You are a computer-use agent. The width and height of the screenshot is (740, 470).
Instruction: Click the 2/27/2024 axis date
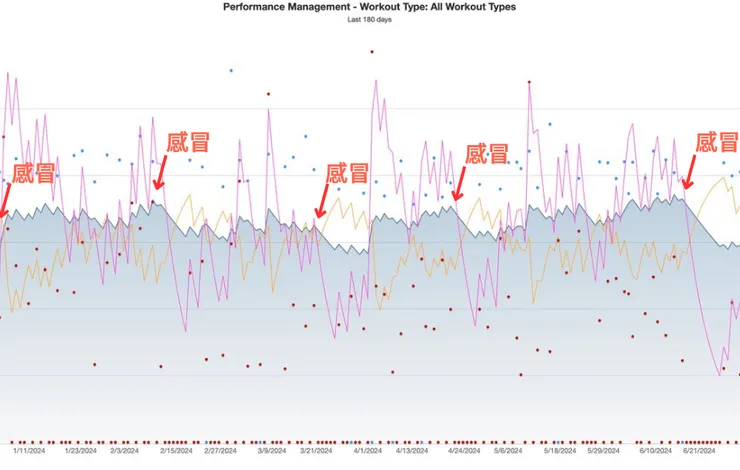[x=220, y=451]
